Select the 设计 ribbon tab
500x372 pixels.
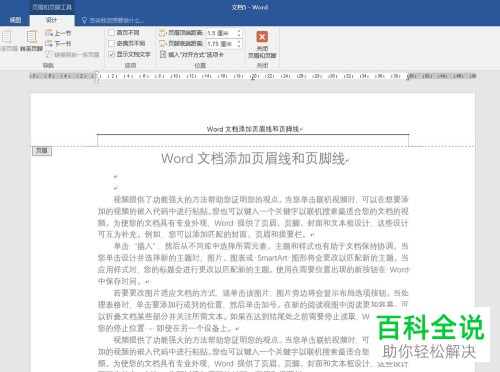point(52,20)
